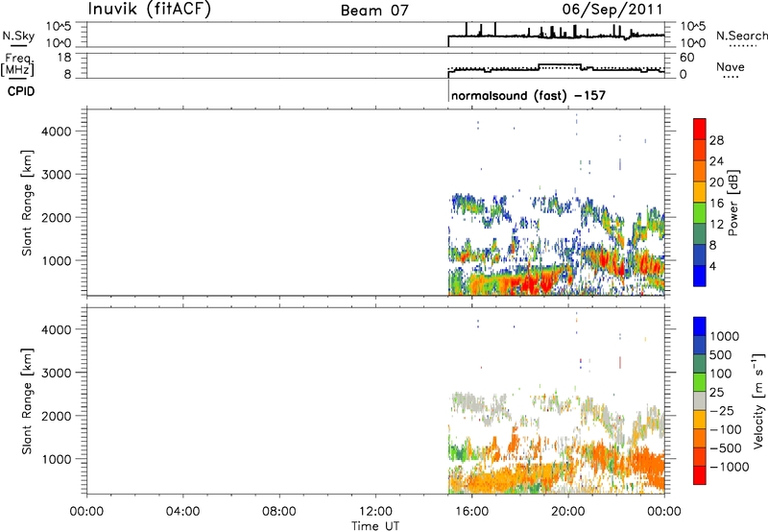Click the 'N.Sky' legend label
Screen dimensions: 768x532
click(18, 36)
